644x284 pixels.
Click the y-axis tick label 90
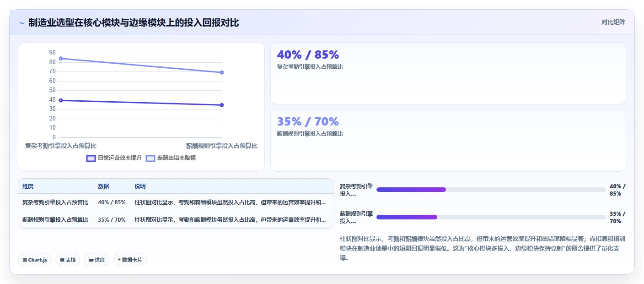[52, 53]
